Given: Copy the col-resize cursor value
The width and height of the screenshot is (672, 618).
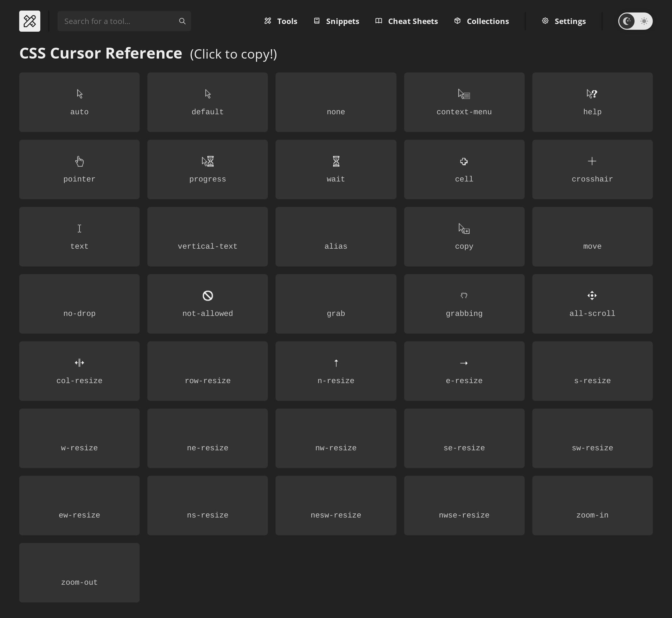Looking at the screenshot, I should pos(79,371).
